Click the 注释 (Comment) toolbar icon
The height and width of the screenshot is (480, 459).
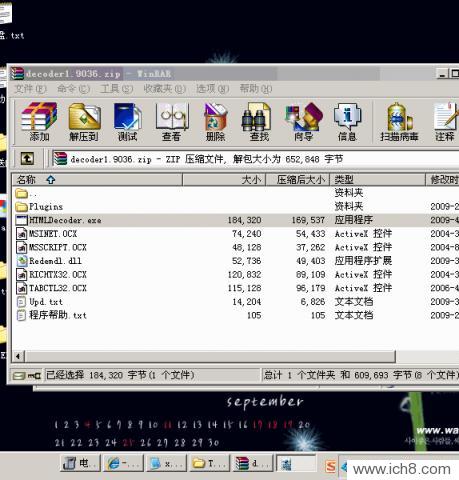445,122
